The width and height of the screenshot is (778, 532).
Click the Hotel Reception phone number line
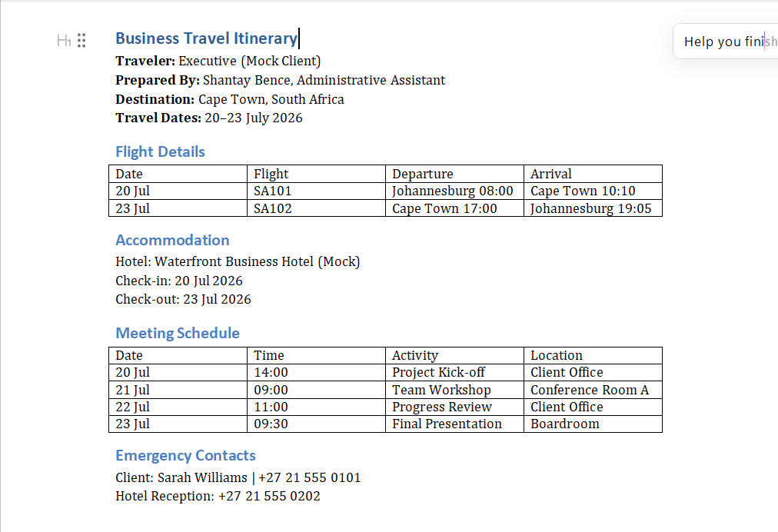(x=218, y=496)
